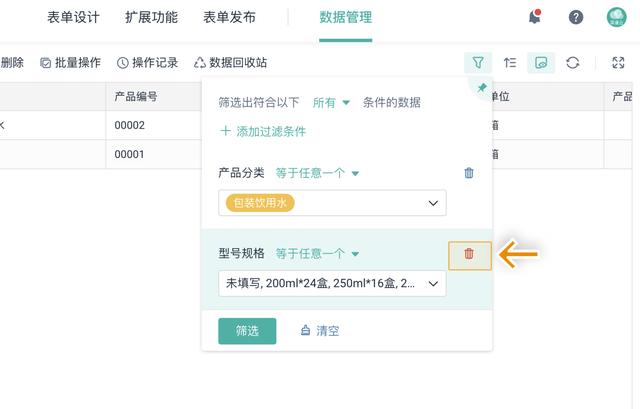Refresh the data list

point(573,62)
